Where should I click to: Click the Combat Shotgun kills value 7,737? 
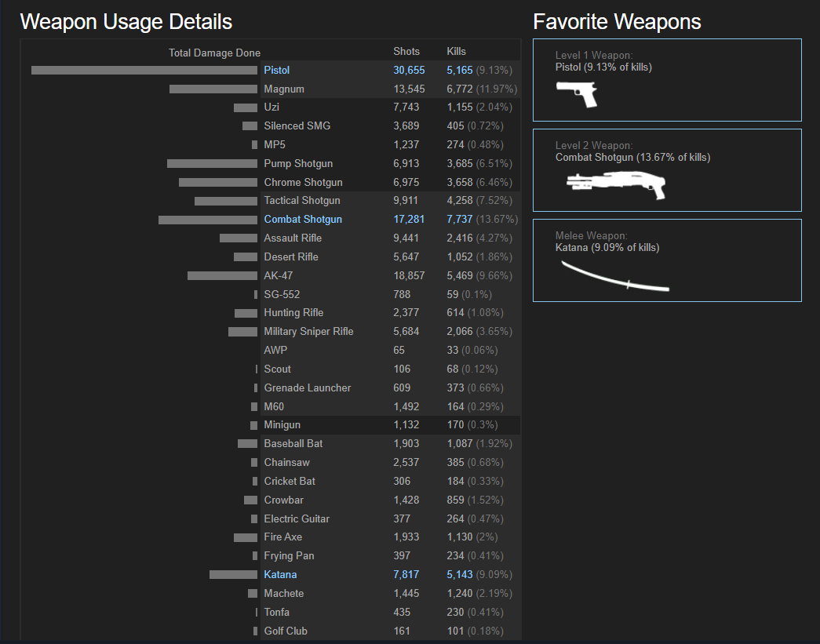pyautogui.click(x=460, y=220)
